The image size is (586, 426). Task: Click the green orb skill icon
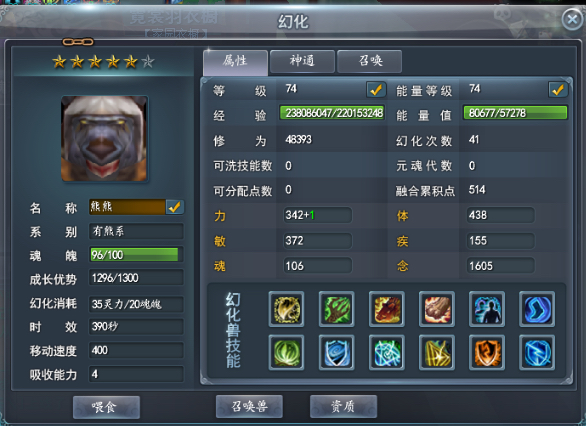pyautogui.click(x=286, y=352)
